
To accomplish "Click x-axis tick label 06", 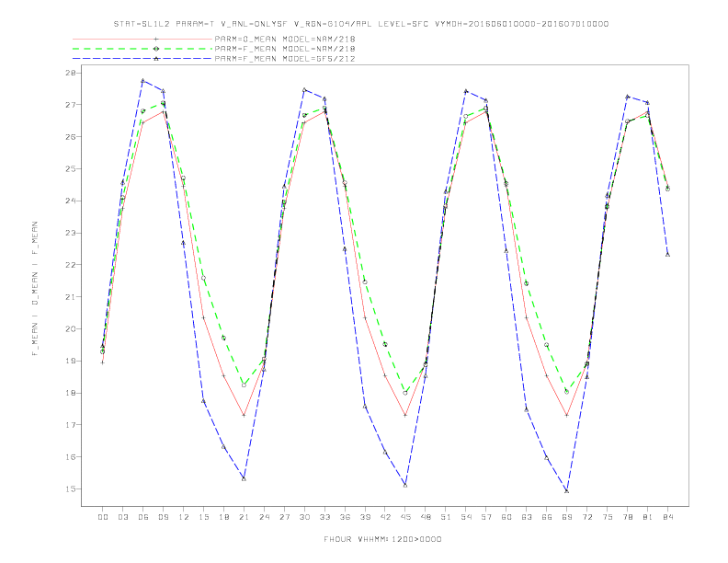I will tap(143, 517).
